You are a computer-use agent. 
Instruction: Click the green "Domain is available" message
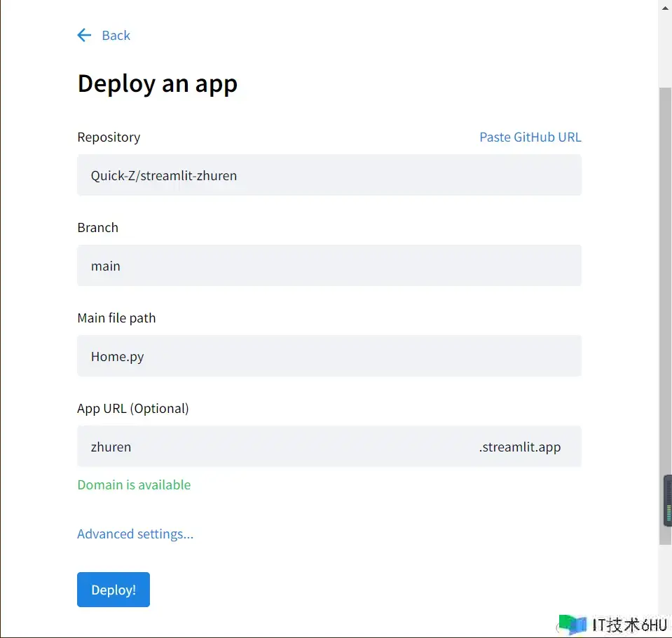(134, 484)
